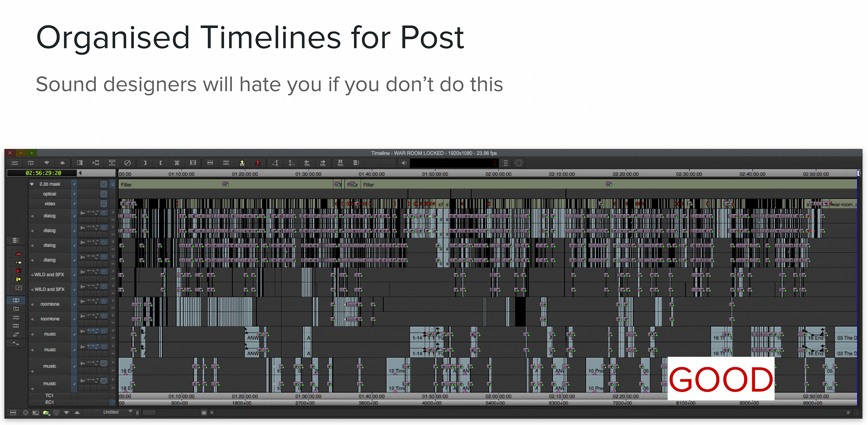Toggle the power button on the 2.35 mask track
Image resolution: width=868 pixels, height=425 pixels.
pos(104,184)
